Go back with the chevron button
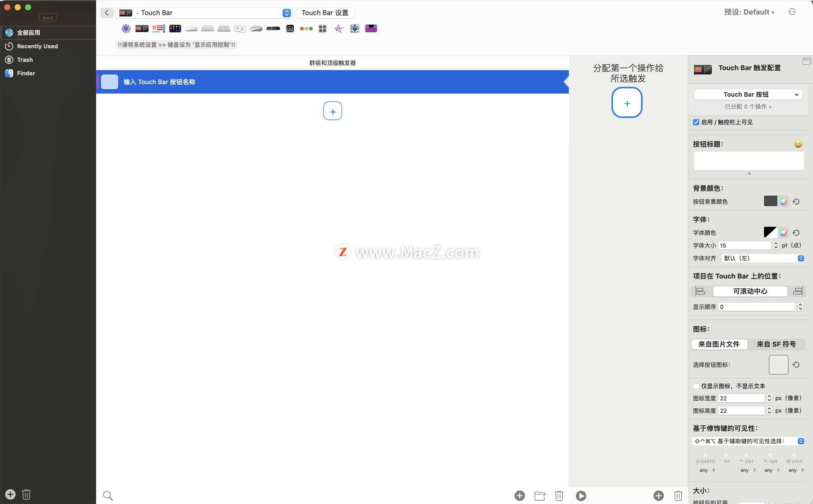This screenshot has width=813, height=504. tap(107, 13)
